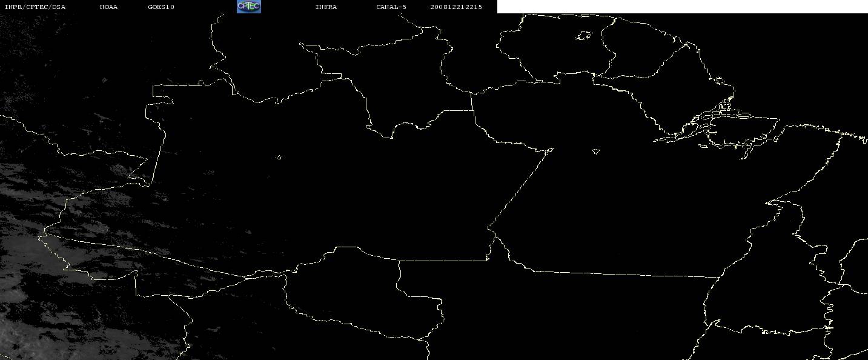Image resolution: width=868 pixels, height=360 pixels.
Task: Click the INFRA header label
Action: click(x=326, y=7)
